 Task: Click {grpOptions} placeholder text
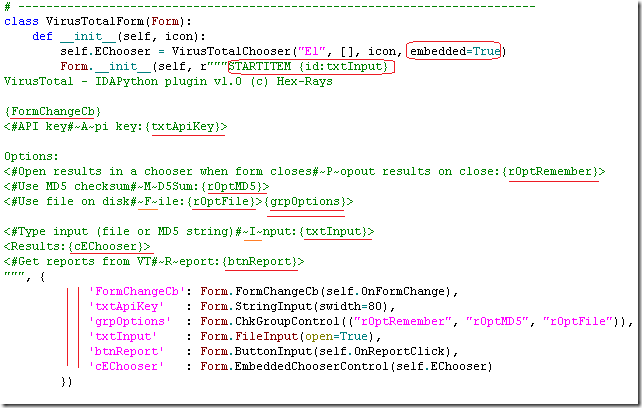click(305, 201)
